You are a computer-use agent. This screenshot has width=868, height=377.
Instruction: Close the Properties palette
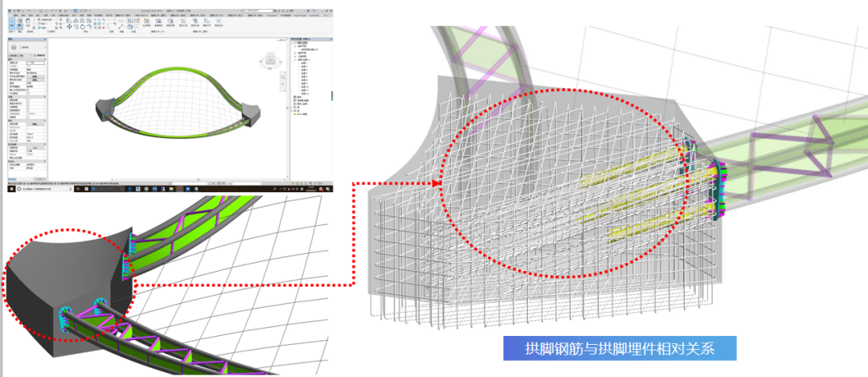[45, 39]
